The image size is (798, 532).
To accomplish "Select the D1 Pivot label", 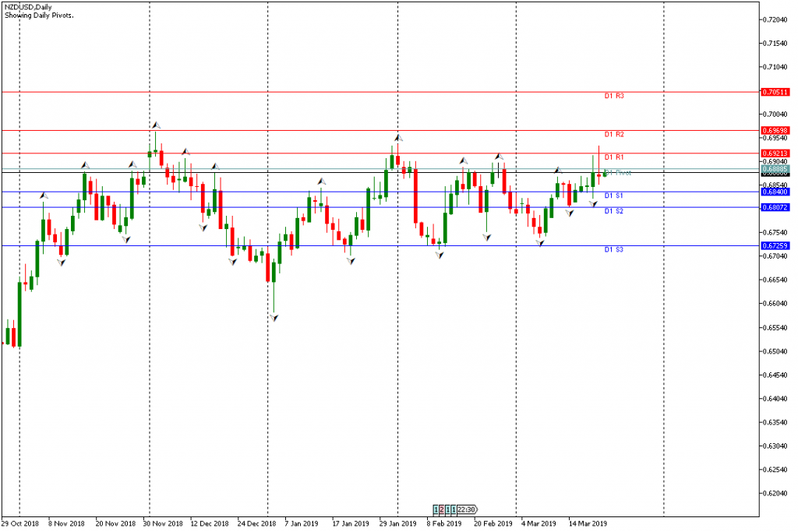I will tap(617, 173).
